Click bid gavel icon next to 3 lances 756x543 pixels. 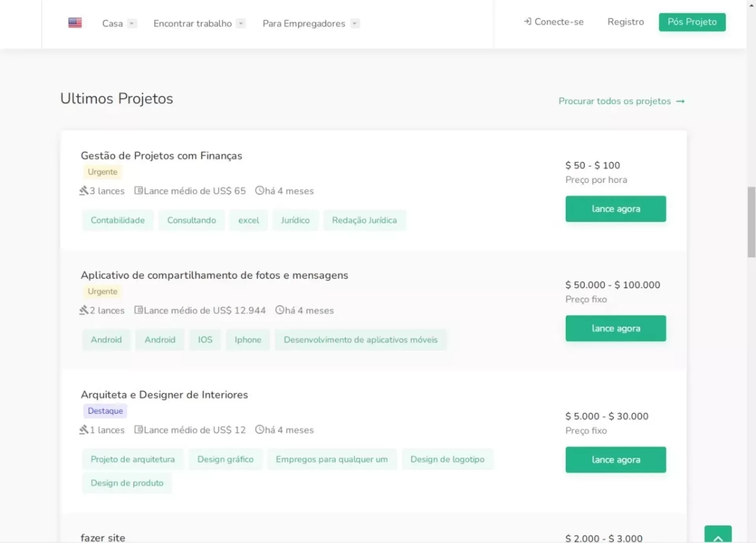tap(84, 191)
